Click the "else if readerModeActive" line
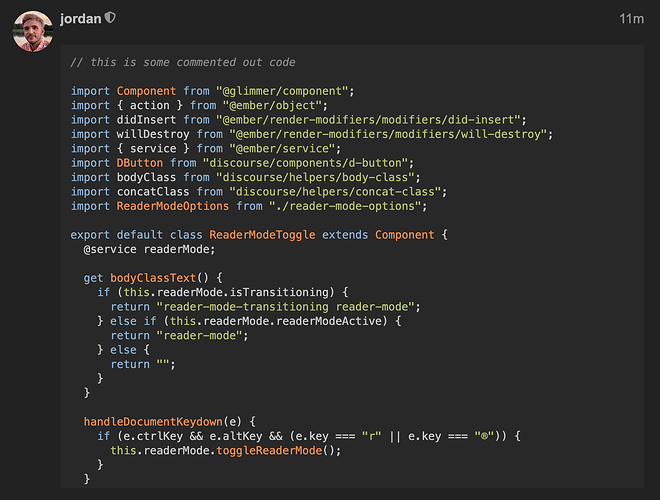 pos(249,321)
